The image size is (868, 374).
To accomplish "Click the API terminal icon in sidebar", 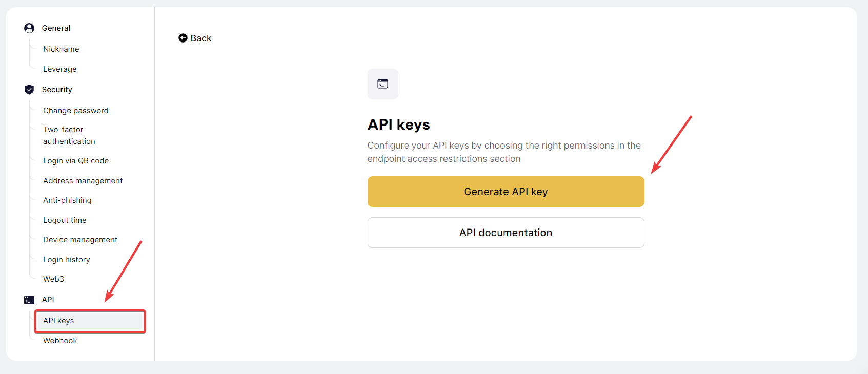I will coord(29,300).
